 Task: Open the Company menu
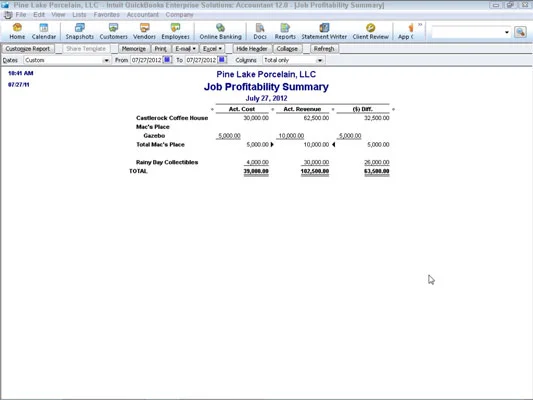(x=179, y=15)
